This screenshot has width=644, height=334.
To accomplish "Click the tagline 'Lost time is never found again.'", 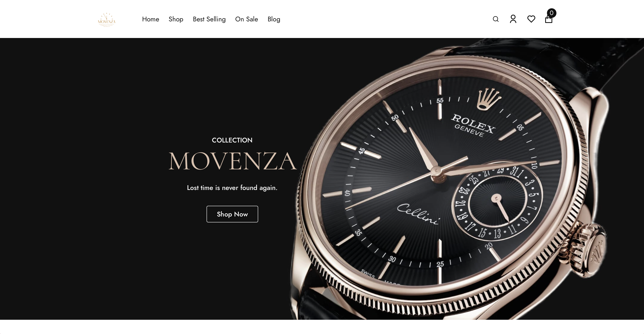I will click(232, 188).
